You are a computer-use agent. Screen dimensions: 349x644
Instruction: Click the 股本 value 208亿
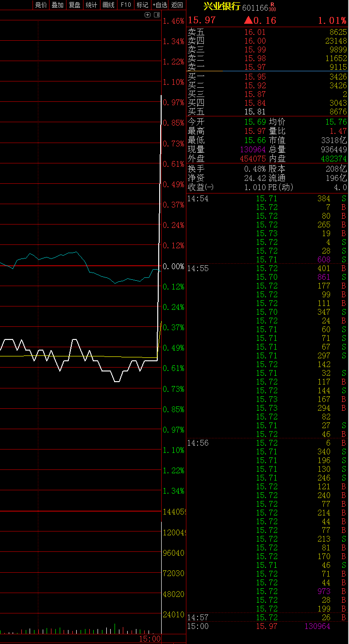336,169
